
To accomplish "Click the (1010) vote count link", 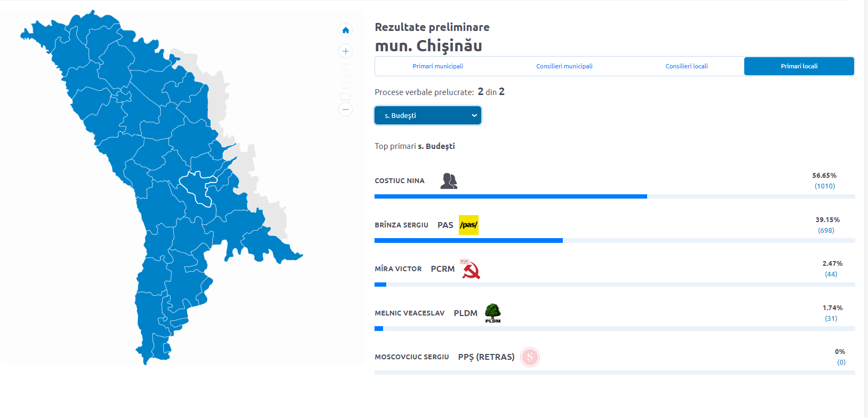I will pyautogui.click(x=825, y=186).
